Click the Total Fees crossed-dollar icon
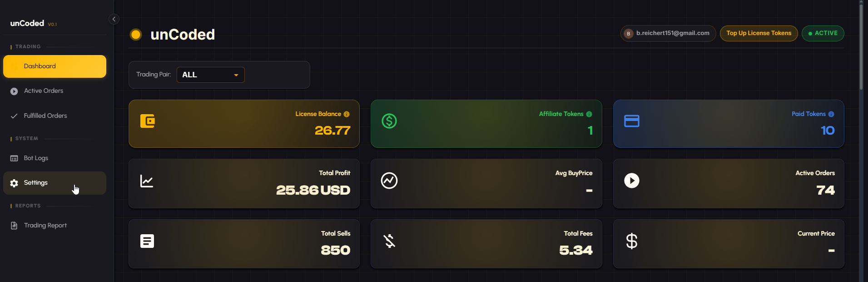The width and height of the screenshot is (868, 282). click(389, 241)
